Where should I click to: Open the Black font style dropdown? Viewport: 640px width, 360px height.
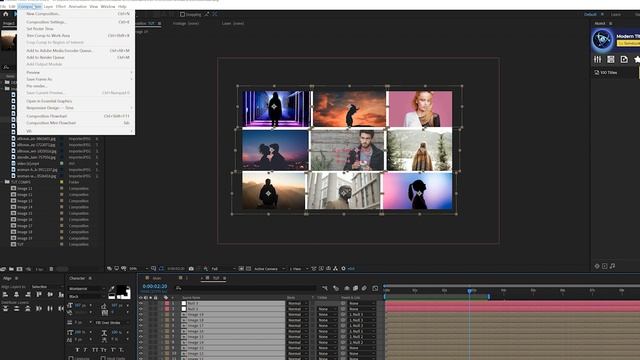click(86, 297)
